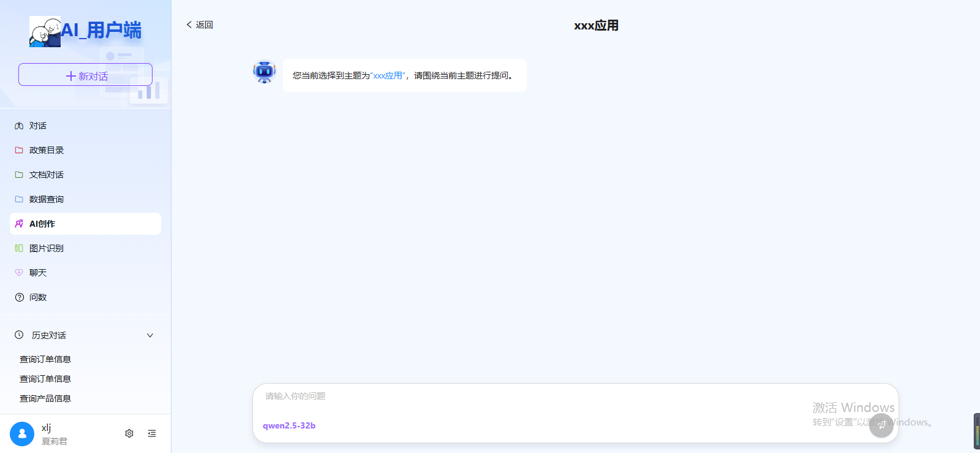Click the AI_用户端 logo image

click(45, 32)
